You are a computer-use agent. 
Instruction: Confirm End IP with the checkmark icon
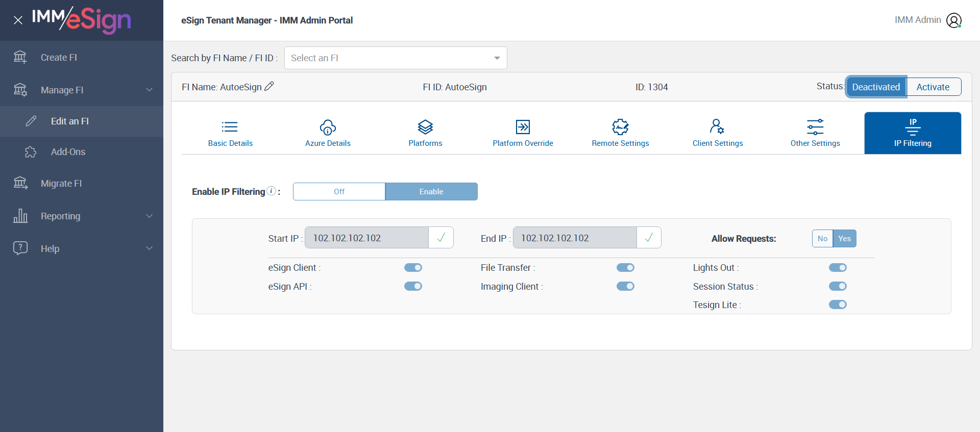(649, 238)
